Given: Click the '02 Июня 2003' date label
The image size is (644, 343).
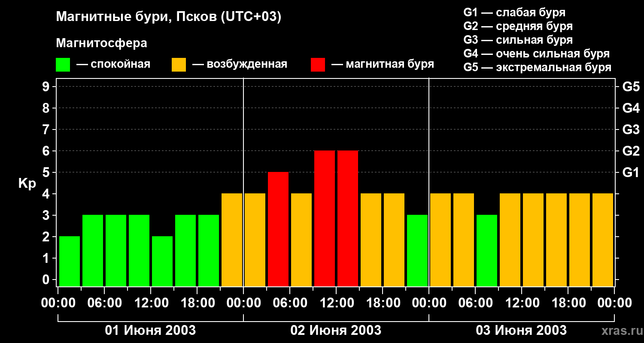Looking at the screenshot, I should [336, 331].
